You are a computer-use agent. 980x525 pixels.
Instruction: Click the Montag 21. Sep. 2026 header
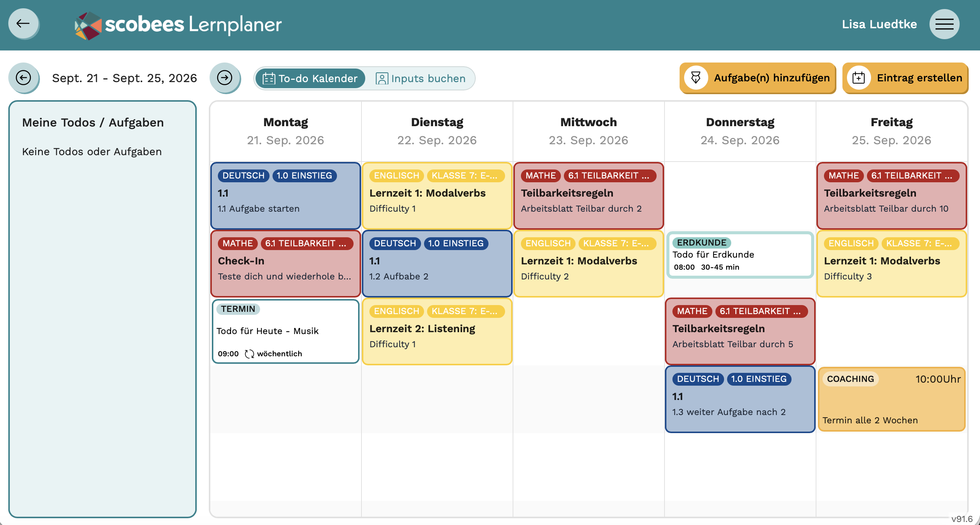[x=285, y=131]
